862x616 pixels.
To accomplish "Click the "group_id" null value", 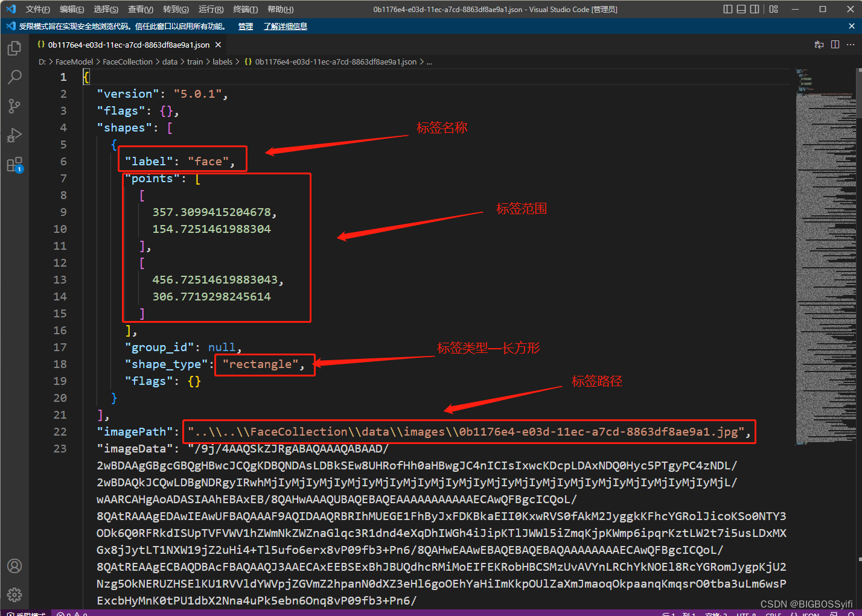I will coord(222,348).
